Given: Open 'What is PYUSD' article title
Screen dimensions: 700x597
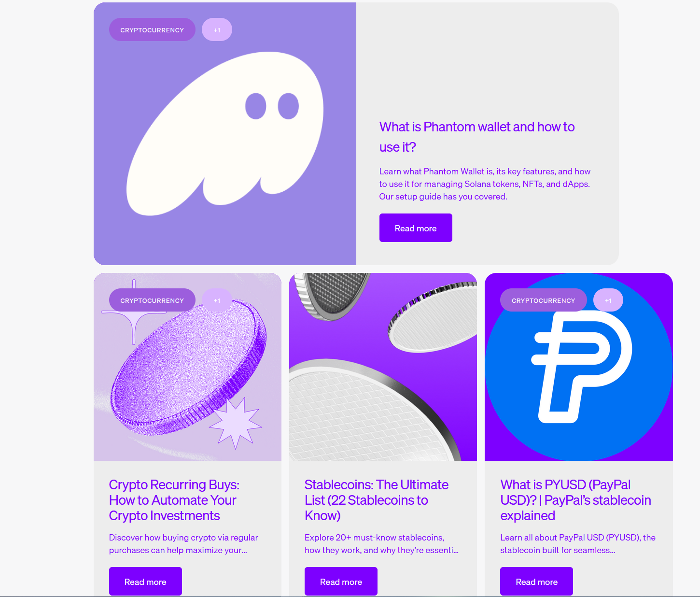Looking at the screenshot, I should (x=575, y=500).
